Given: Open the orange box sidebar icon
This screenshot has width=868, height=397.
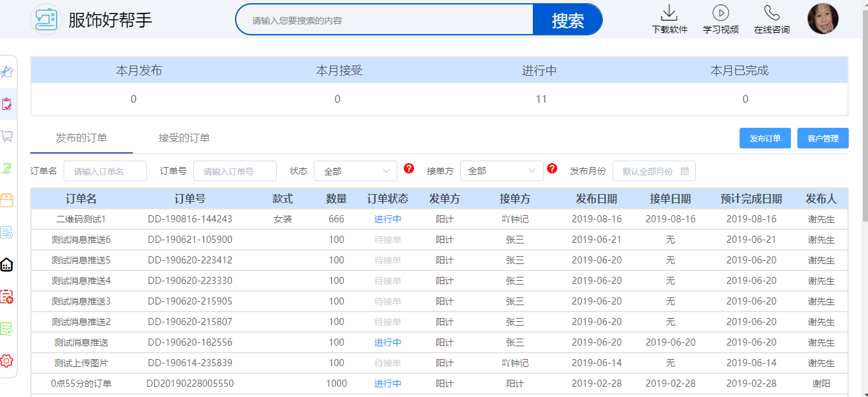Looking at the screenshot, I should pos(7,200).
